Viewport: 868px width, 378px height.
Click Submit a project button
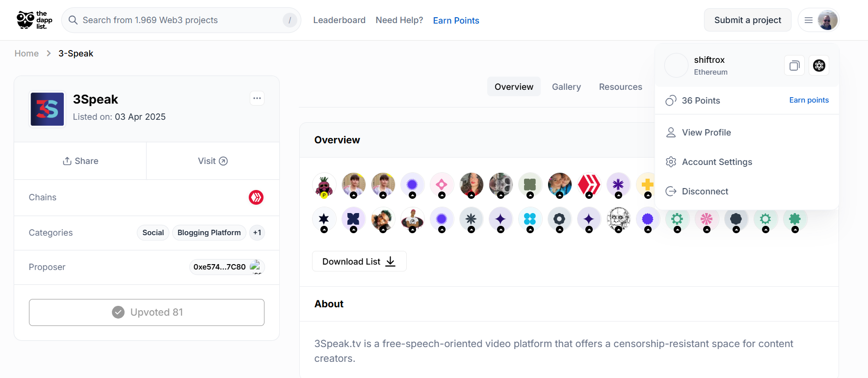tap(747, 20)
